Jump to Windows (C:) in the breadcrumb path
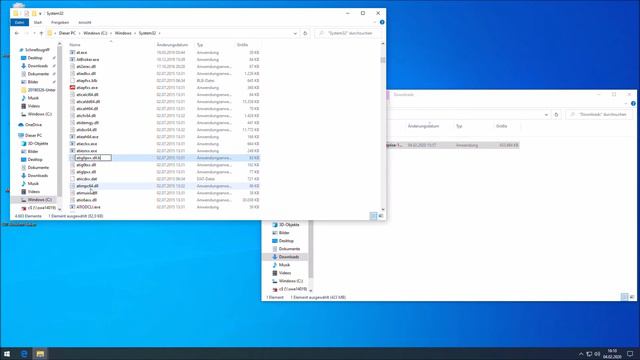This screenshot has width=640, height=360. click(95, 33)
